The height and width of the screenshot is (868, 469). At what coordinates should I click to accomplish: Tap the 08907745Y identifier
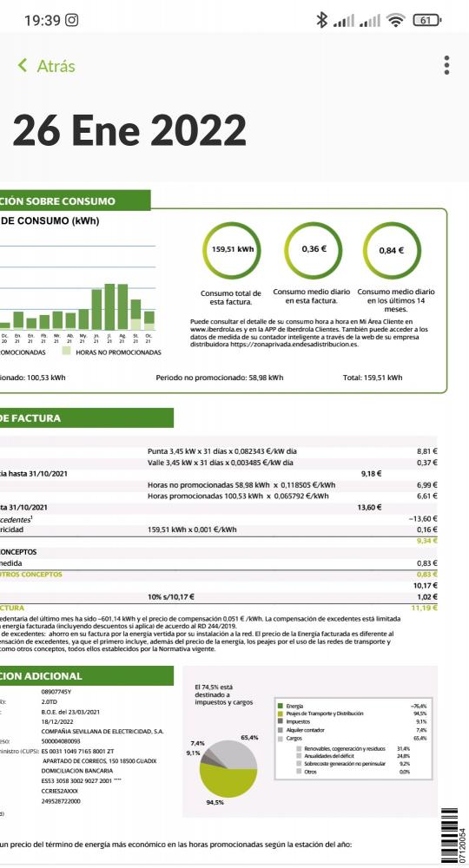56,692
